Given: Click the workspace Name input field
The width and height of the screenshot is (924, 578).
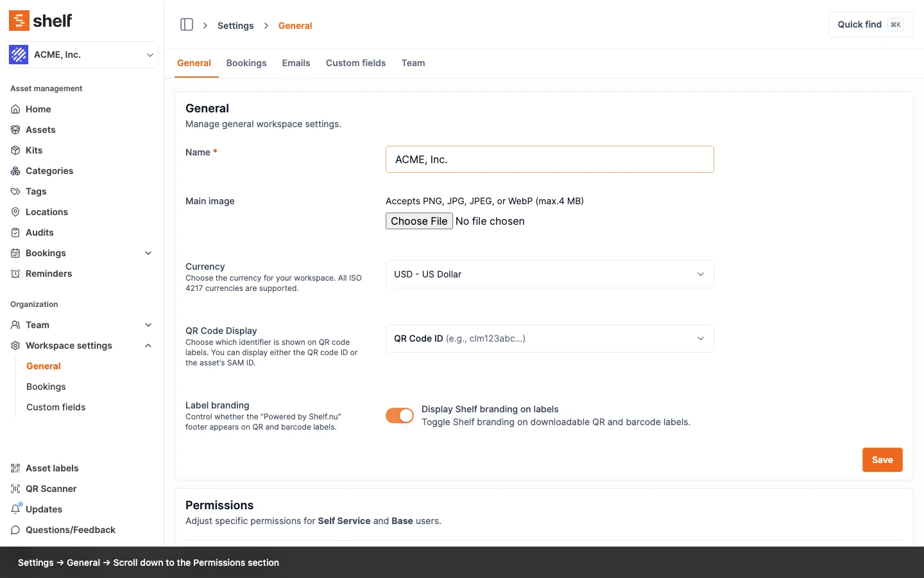Looking at the screenshot, I should coord(549,159).
